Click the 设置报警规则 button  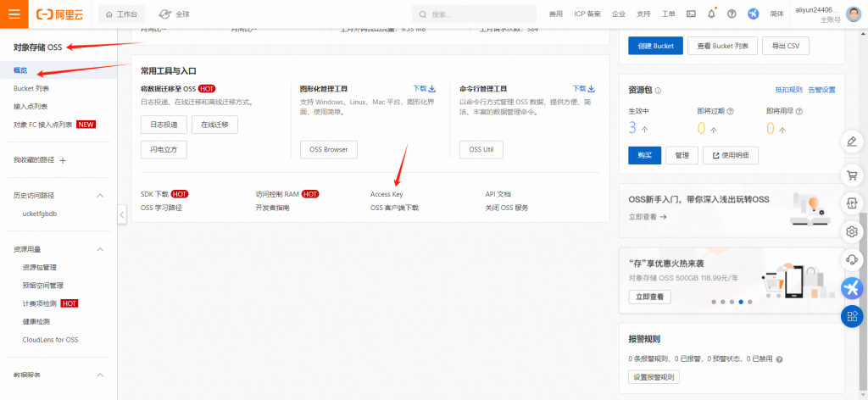[654, 377]
